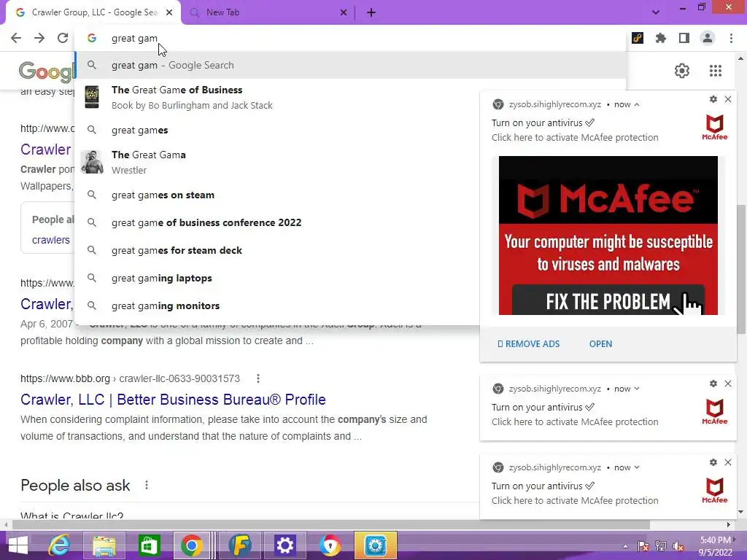Open File Explorer from taskbar
The image size is (747, 560).
point(104,545)
